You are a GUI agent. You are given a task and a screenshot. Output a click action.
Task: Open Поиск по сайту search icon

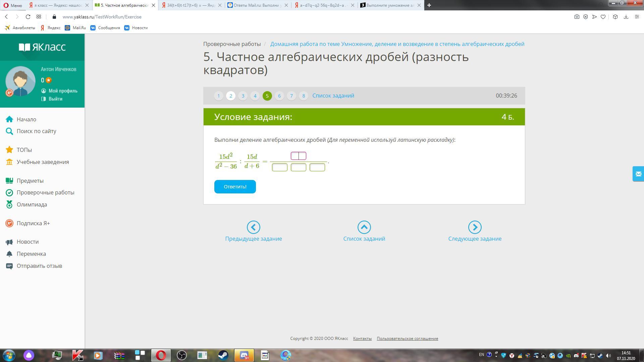click(x=9, y=131)
